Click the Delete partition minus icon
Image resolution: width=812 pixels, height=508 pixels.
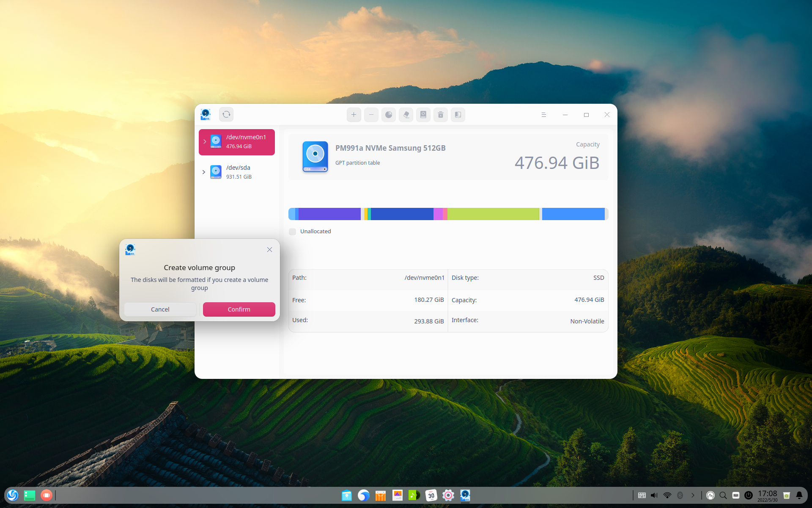click(371, 114)
